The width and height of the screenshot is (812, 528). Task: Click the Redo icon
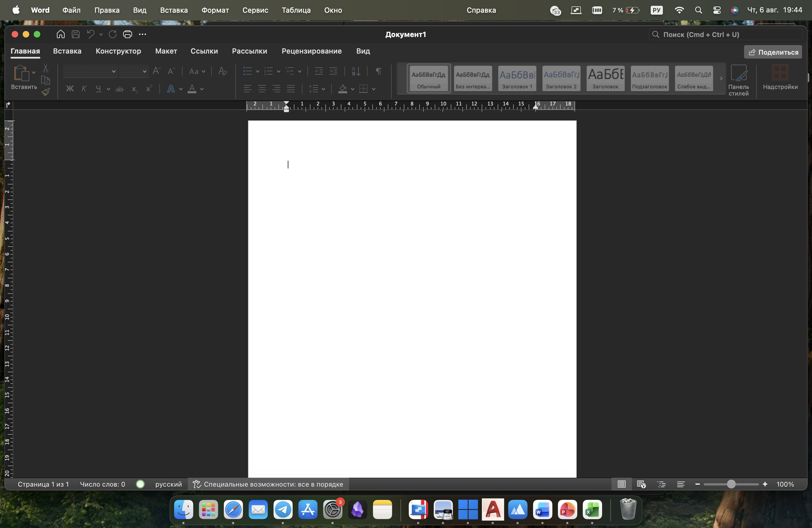point(113,34)
